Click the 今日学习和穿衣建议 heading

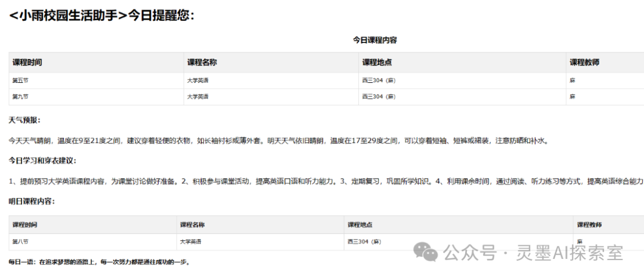(42, 160)
